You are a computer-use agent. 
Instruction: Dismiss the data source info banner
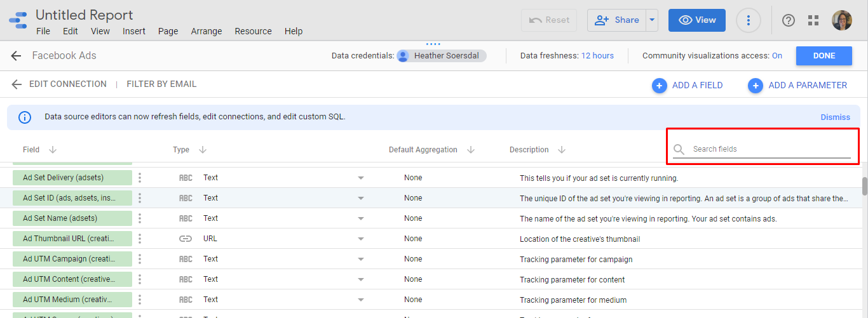click(835, 117)
